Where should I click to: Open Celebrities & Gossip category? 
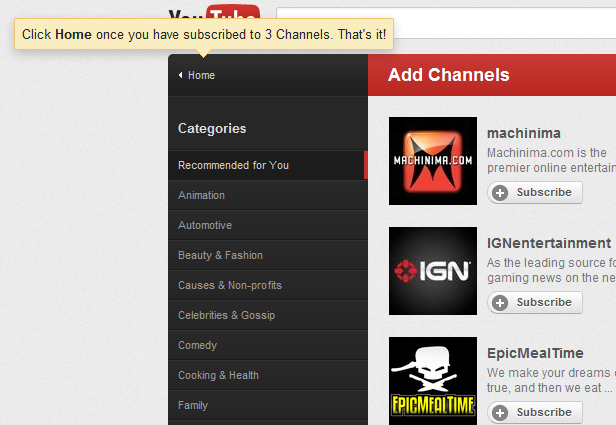(268, 315)
